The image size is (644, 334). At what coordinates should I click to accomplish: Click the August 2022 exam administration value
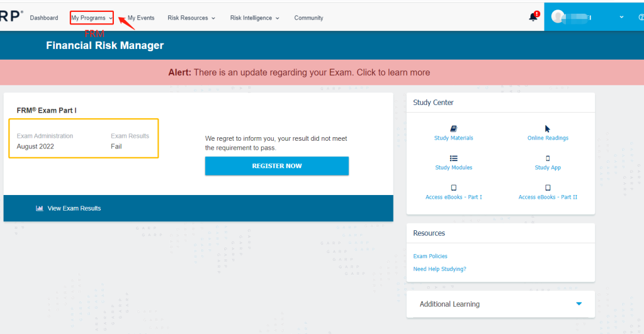click(x=35, y=146)
